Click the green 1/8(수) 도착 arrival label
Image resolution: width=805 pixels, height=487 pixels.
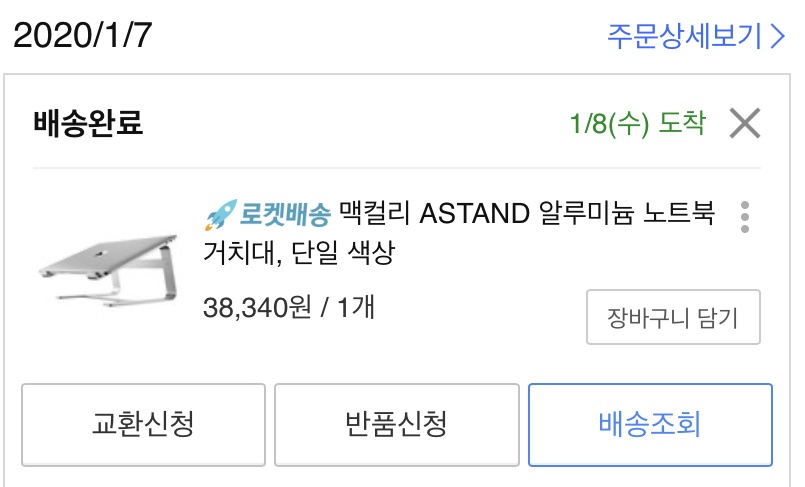pos(638,123)
